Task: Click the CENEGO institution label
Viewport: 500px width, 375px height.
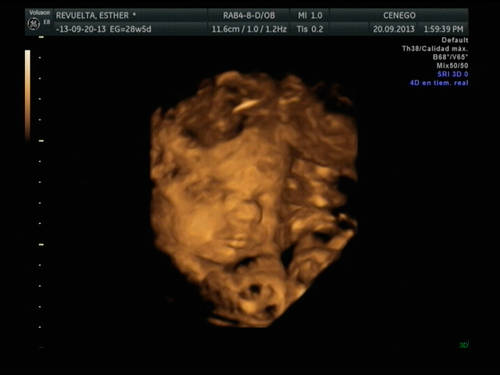Action: pos(399,15)
